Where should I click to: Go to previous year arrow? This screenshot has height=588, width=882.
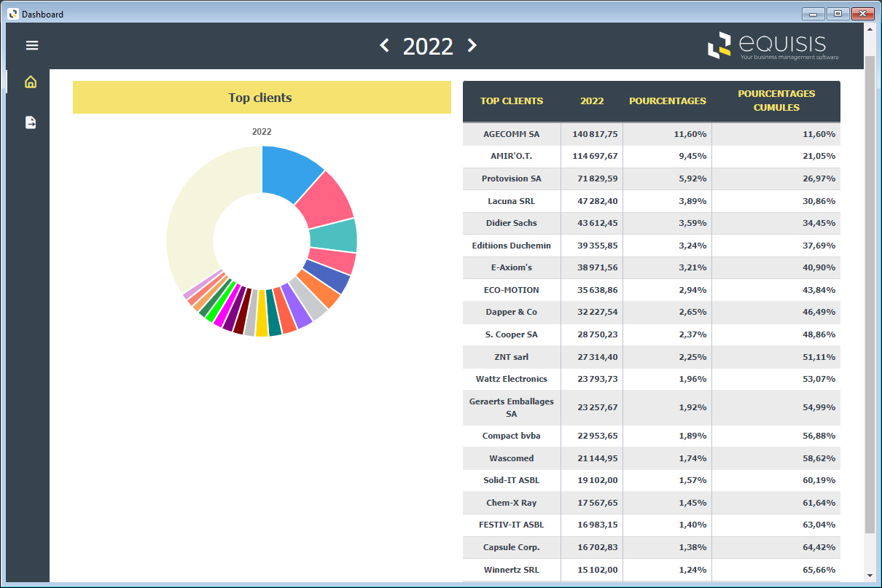385,45
